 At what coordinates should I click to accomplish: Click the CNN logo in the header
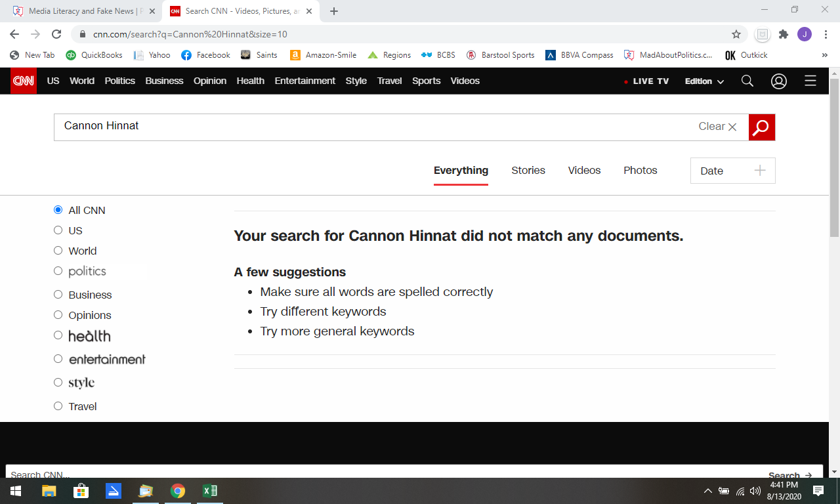point(24,81)
